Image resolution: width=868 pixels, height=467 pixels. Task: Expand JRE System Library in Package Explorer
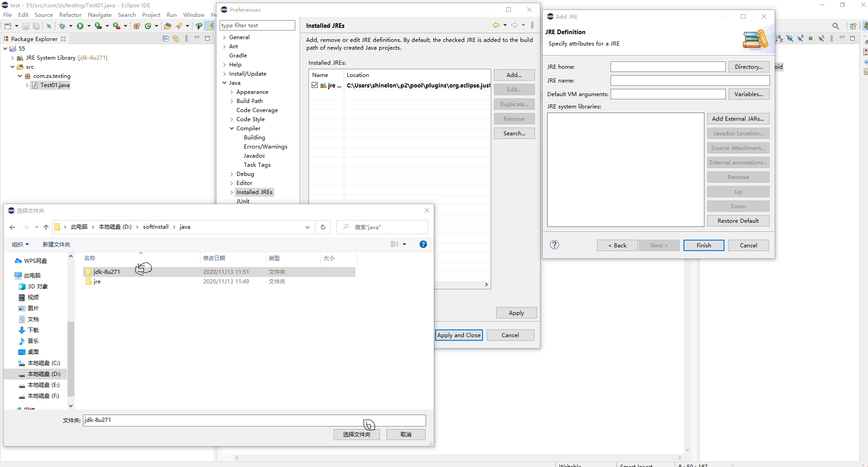click(12, 58)
